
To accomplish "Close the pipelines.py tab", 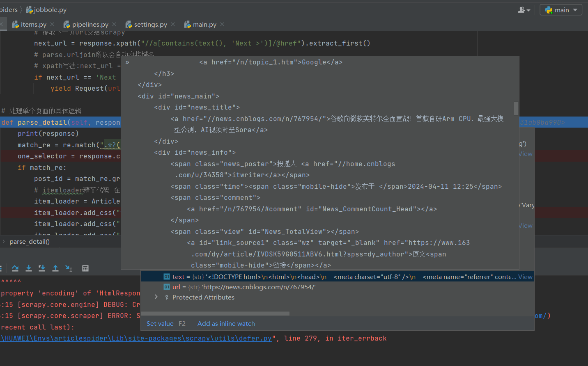I will 114,25.
